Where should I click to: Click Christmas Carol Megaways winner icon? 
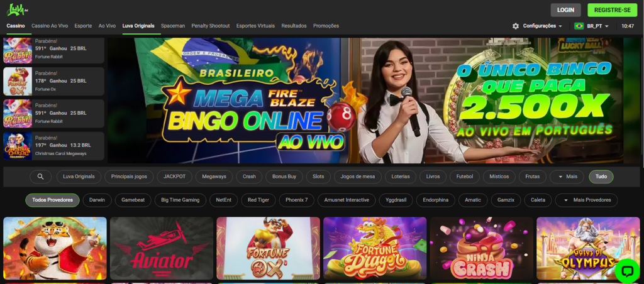click(18, 146)
